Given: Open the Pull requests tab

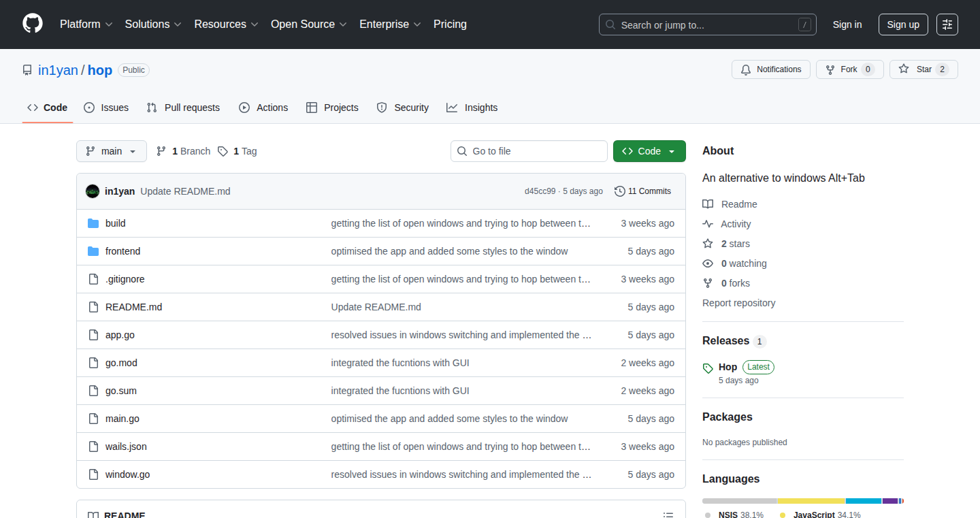Looking at the screenshot, I should [184, 108].
